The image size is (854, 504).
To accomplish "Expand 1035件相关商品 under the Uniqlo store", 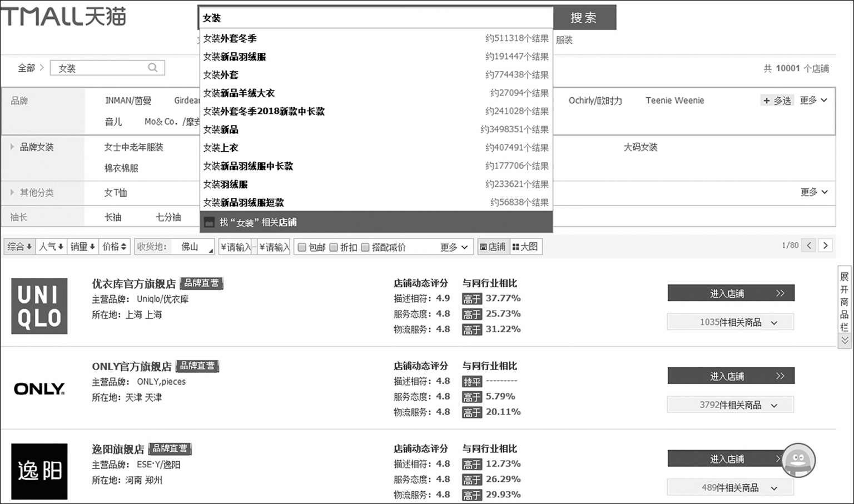I will click(731, 322).
